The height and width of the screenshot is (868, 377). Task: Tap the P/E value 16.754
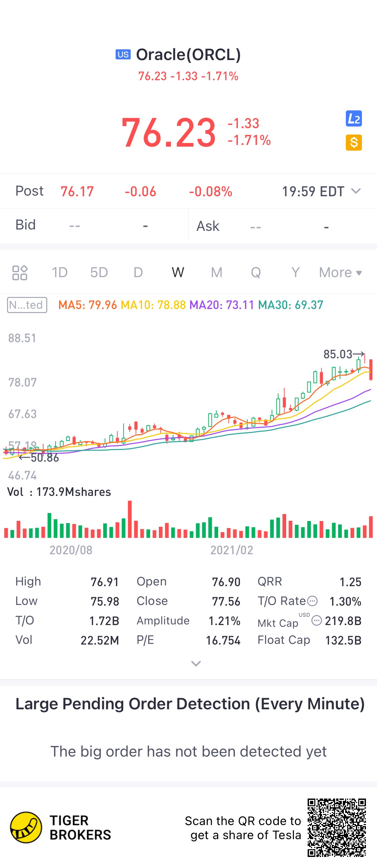[x=223, y=641]
